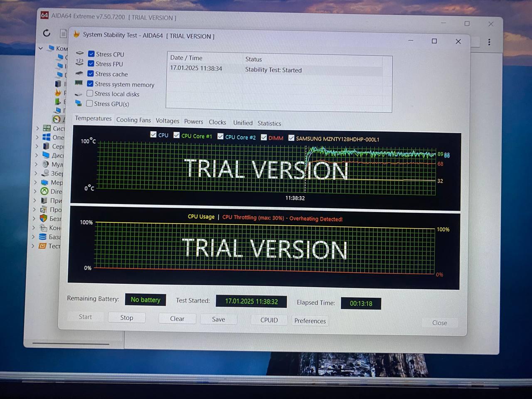Click the Close button at bottom right
The image size is (532, 399).
pyautogui.click(x=440, y=323)
